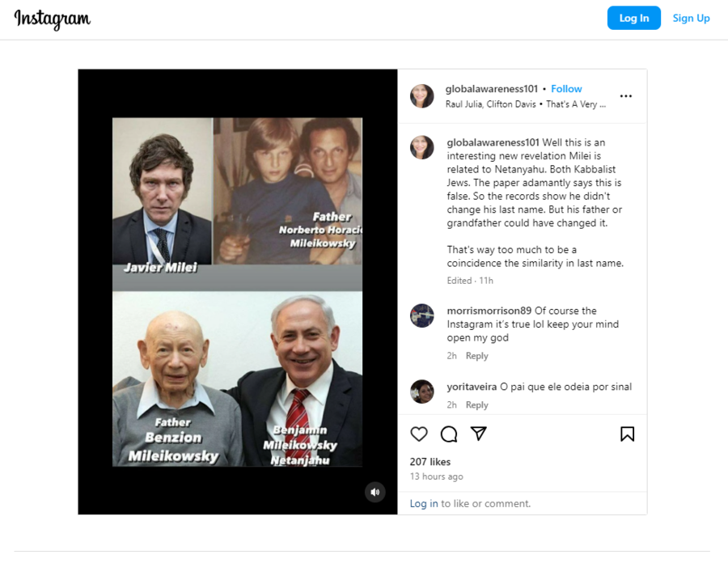Like the post using the heart icon
This screenshot has width=728, height=580.
(419, 434)
